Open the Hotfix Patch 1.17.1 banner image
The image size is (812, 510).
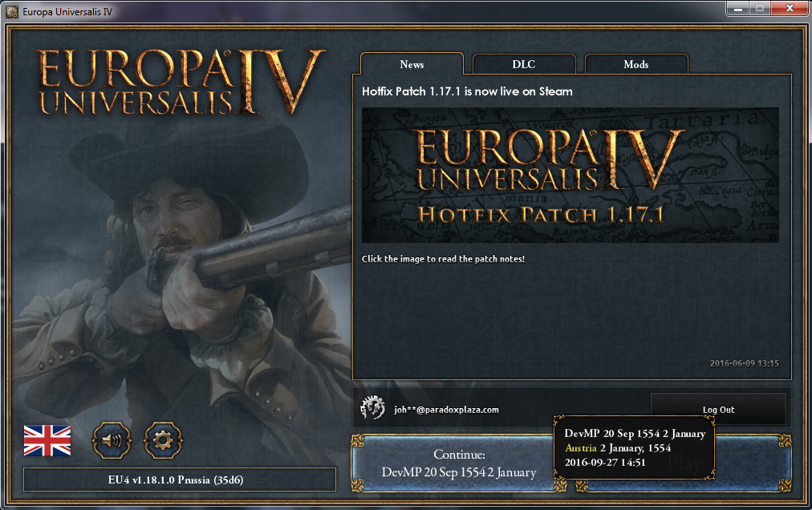570,175
